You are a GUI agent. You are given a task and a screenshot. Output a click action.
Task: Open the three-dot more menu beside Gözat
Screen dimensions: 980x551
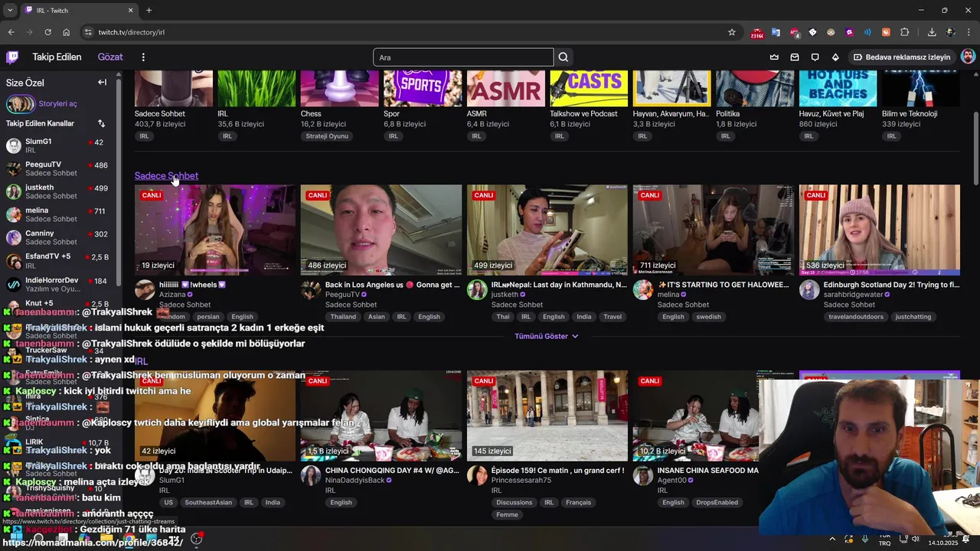point(143,57)
